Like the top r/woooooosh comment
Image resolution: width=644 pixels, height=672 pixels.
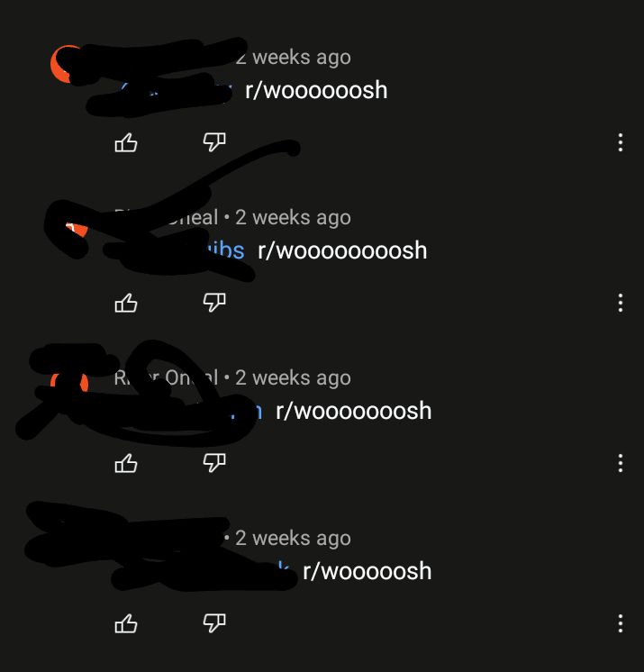[126, 142]
